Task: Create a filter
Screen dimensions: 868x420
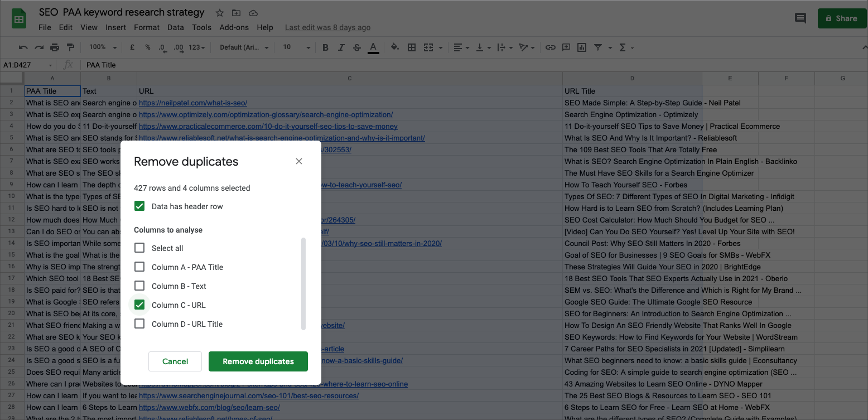Action: coord(598,47)
